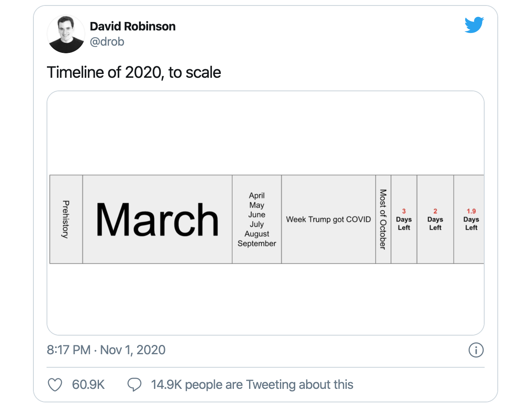Click the 8:17 PM Nov 1, 2020 timestamp
The image size is (532, 410).
pos(106,350)
